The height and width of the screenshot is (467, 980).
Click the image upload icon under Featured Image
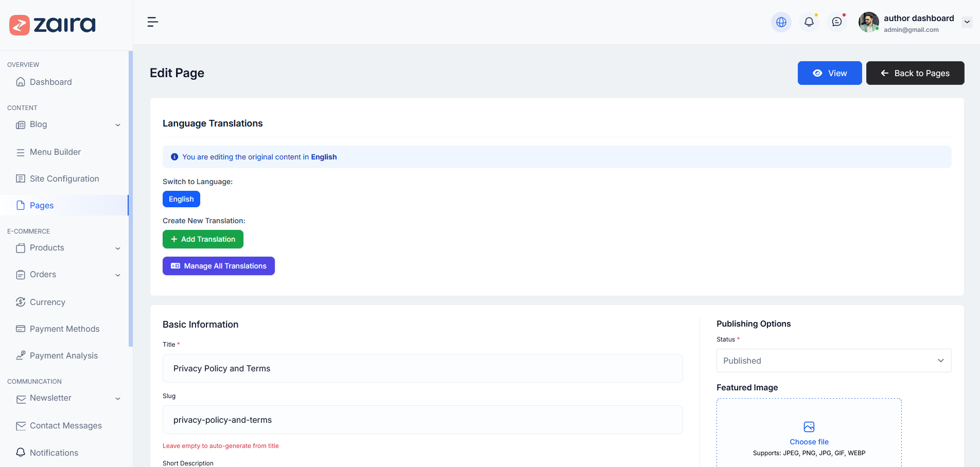[x=809, y=427]
